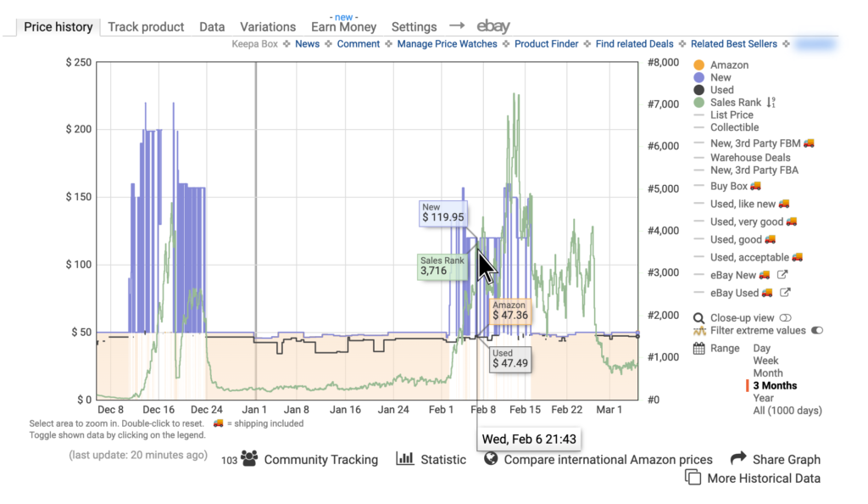The height and width of the screenshot is (504, 868).
Task: Switch to the Track product tab
Action: pos(146,26)
